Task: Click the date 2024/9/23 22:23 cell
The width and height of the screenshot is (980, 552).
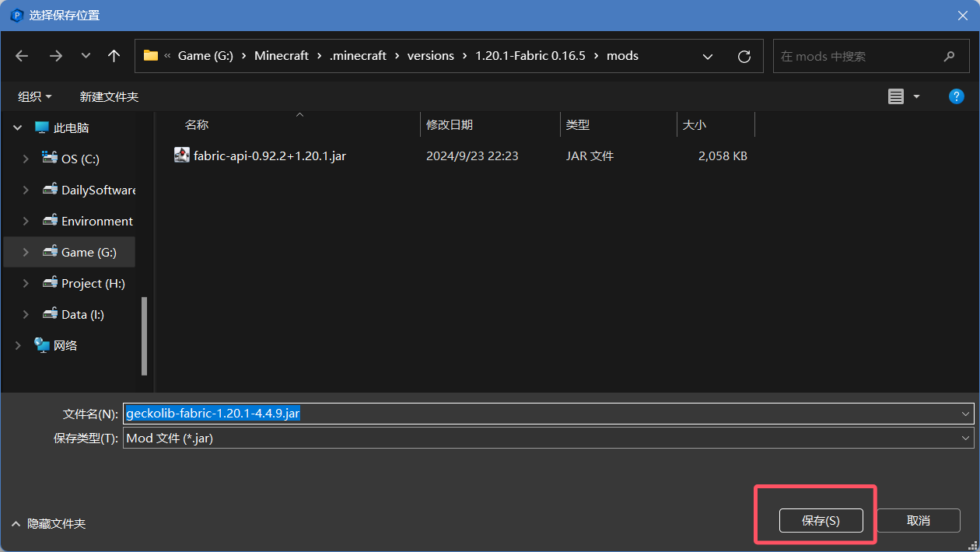Action: click(x=472, y=155)
